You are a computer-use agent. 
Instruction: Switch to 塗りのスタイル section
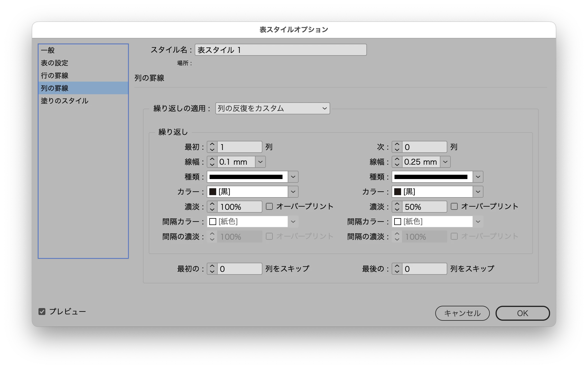pos(65,101)
